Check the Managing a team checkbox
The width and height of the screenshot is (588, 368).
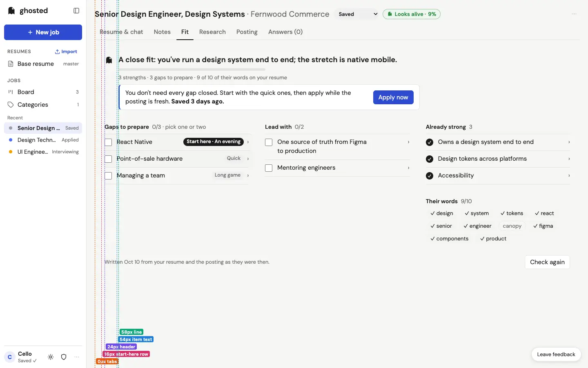(108, 176)
